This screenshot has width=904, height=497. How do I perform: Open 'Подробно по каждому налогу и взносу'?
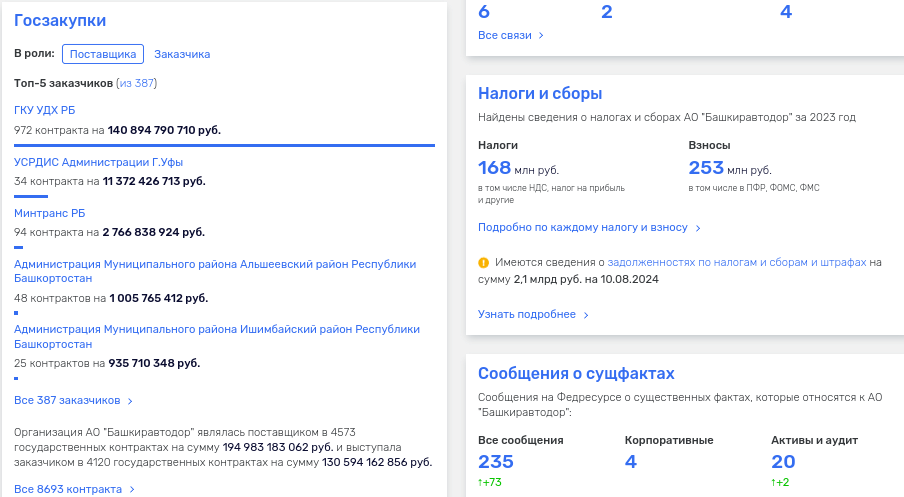click(x=582, y=227)
